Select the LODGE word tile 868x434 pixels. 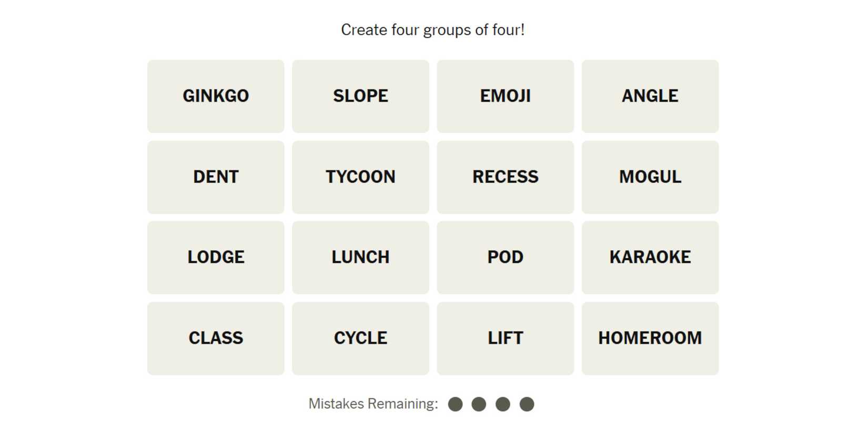[216, 257]
